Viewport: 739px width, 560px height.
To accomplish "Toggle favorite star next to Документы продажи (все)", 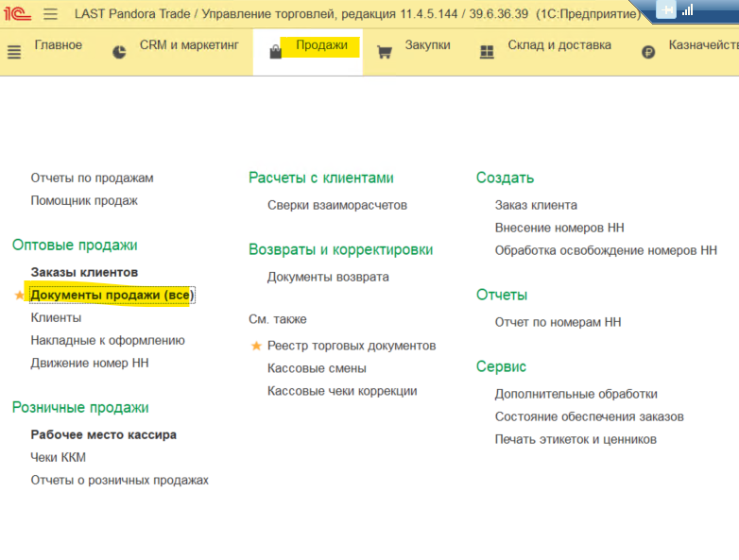I will tap(19, 296).
